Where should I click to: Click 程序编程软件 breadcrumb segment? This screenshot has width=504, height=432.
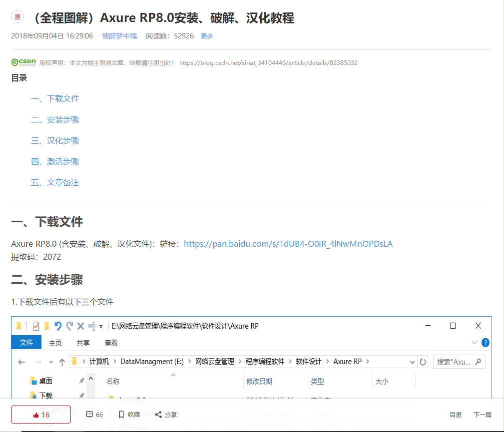click(x=265, y=362)
